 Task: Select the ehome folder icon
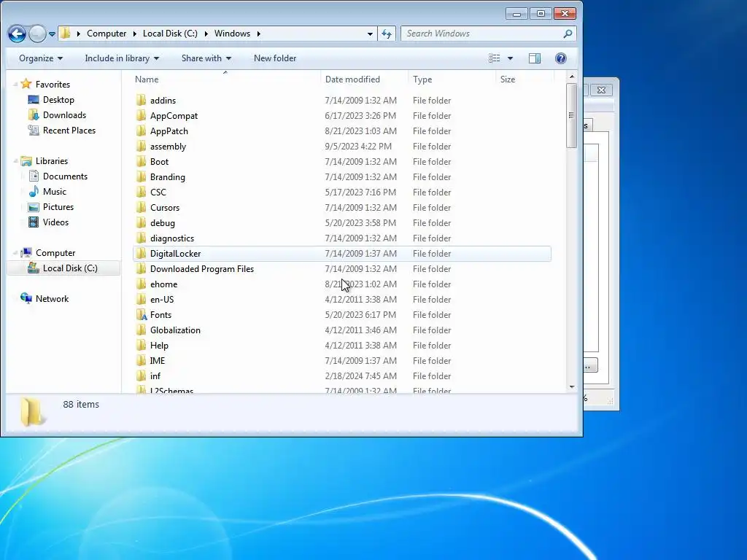[x=141, y=284]
